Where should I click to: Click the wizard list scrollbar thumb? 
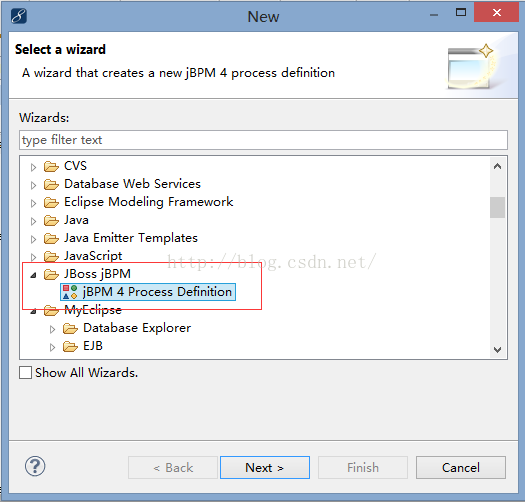tap(497, 207)
